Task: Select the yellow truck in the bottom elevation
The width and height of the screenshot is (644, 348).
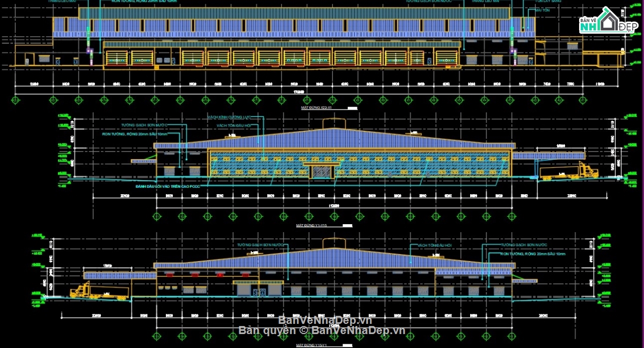Action: (99, 292)
